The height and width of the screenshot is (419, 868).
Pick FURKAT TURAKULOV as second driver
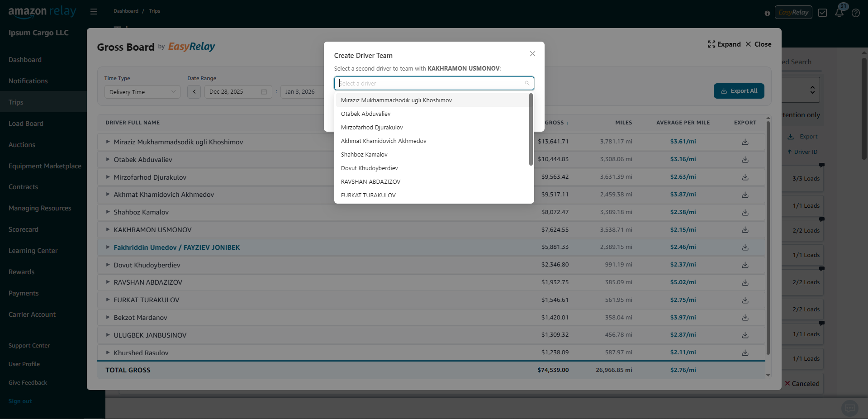point(368,195)
